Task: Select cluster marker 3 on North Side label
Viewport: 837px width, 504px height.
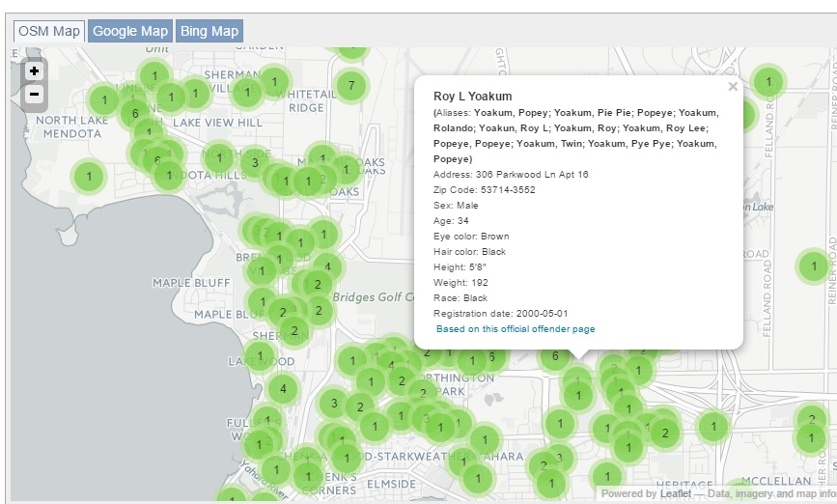Action: [255, 163]
